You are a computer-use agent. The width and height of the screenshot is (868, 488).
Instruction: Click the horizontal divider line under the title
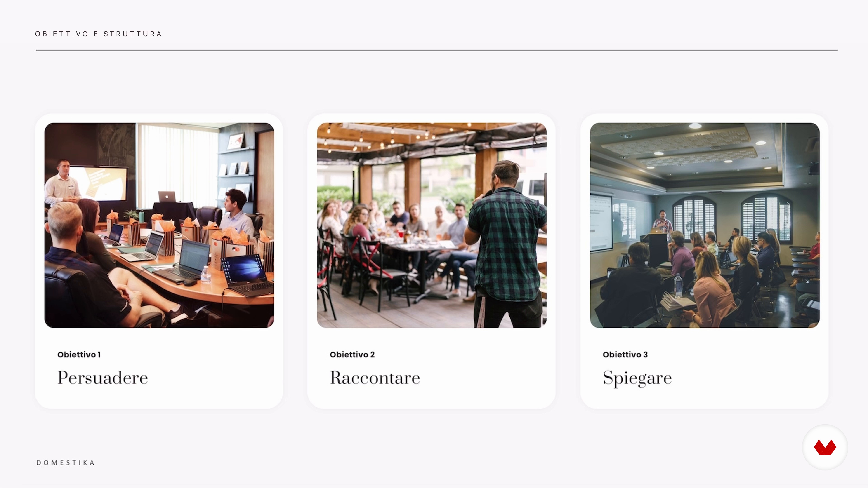pyautogui.click(x=437, y=50)
